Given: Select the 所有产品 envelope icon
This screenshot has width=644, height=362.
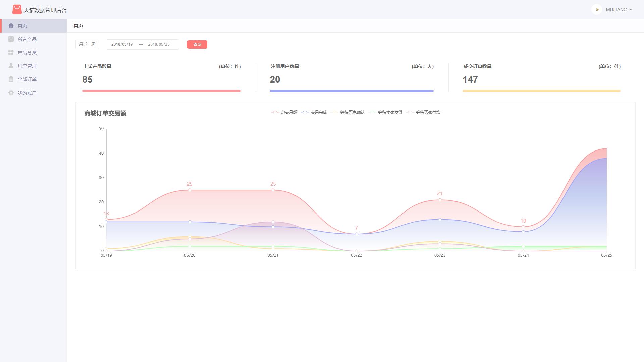Looking at the screenshot, I should point(11,39).
